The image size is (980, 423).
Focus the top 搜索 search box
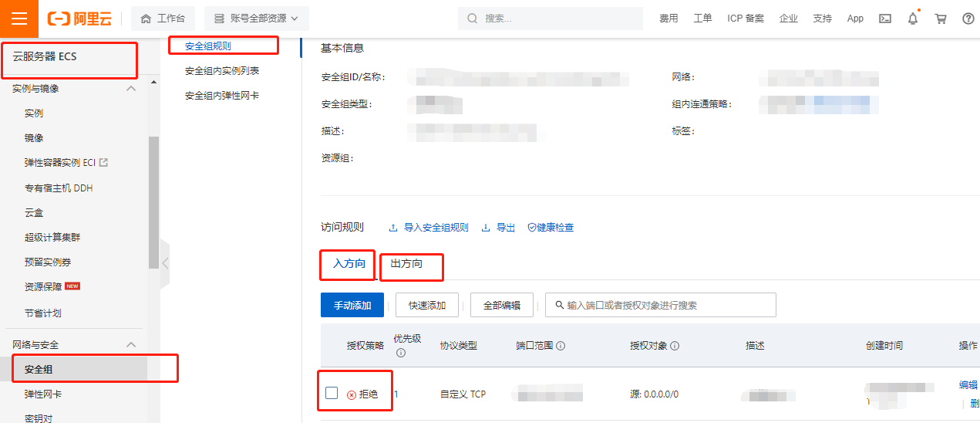(550, 19)
